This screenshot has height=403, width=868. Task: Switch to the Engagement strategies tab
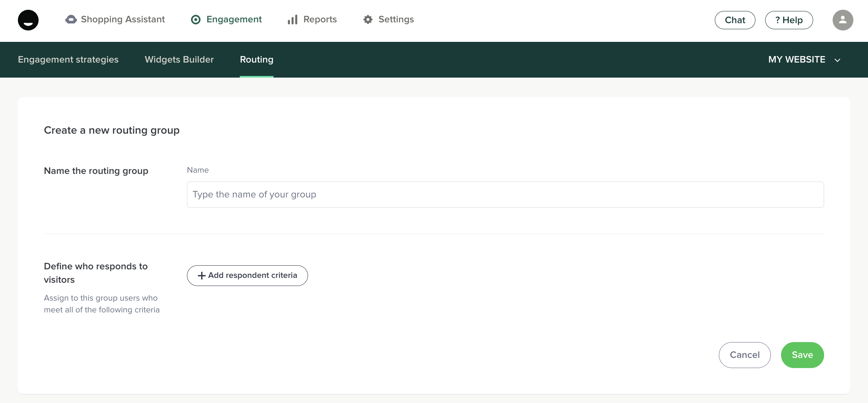(68, 60)
